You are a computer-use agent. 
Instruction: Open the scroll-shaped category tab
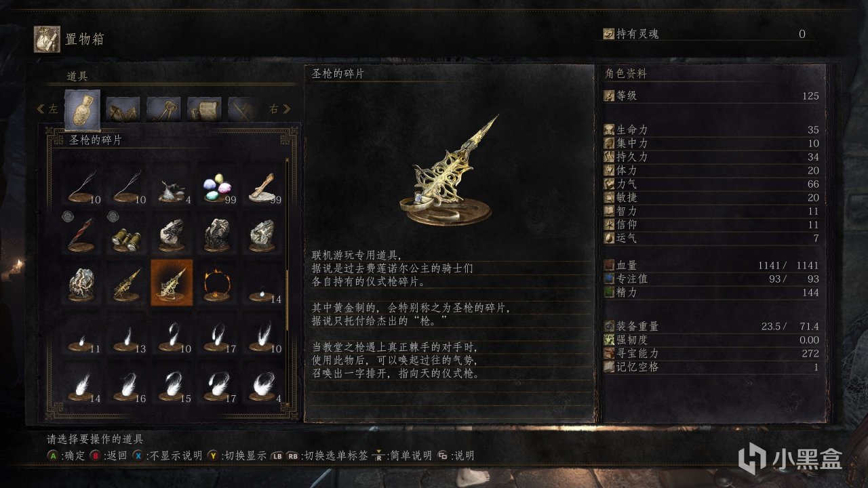point(205,108)
